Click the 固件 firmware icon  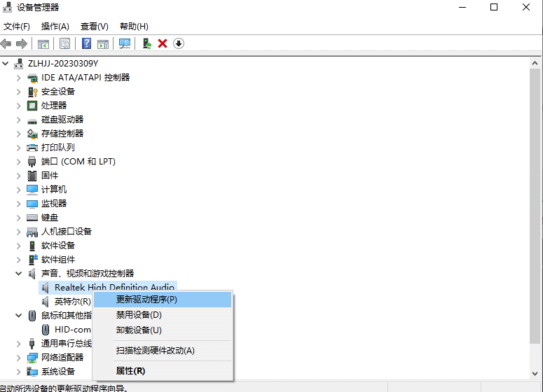32,176
